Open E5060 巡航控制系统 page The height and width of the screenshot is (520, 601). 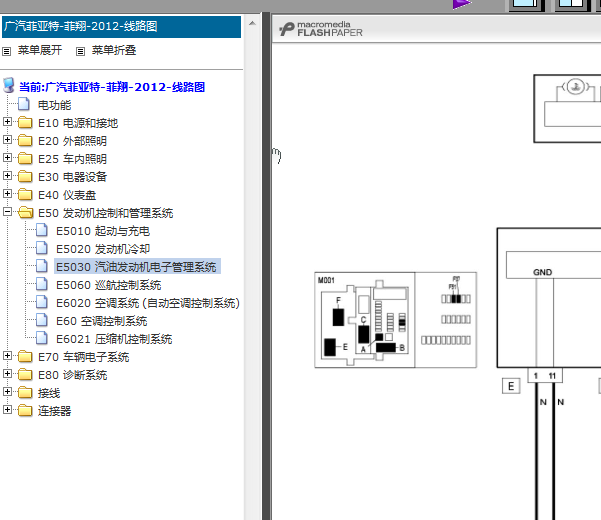(x=108, y=285)
